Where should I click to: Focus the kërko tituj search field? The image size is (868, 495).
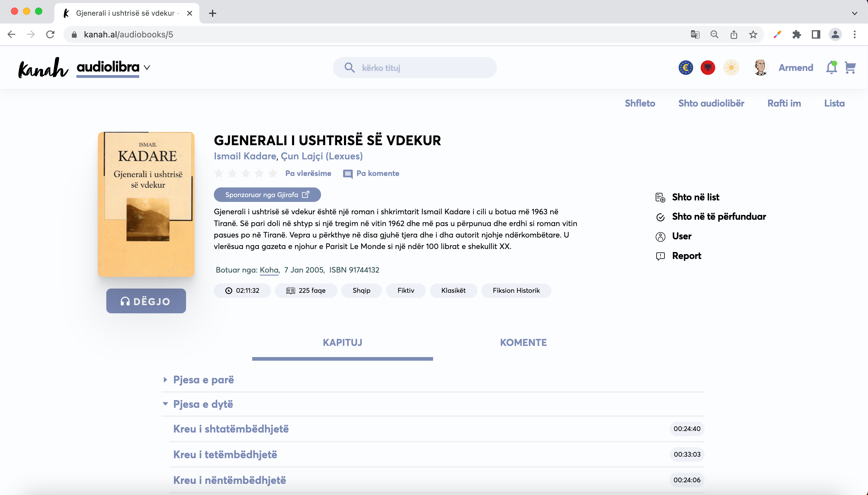[x=415, y=68]
